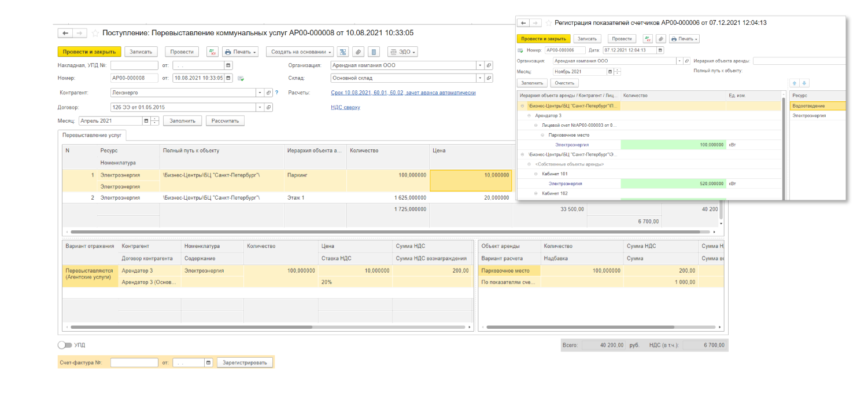The width and height of the screenshot is (868, 393).
Task: Click the calendar icon in Номер date field
Action: click(228, 78)
